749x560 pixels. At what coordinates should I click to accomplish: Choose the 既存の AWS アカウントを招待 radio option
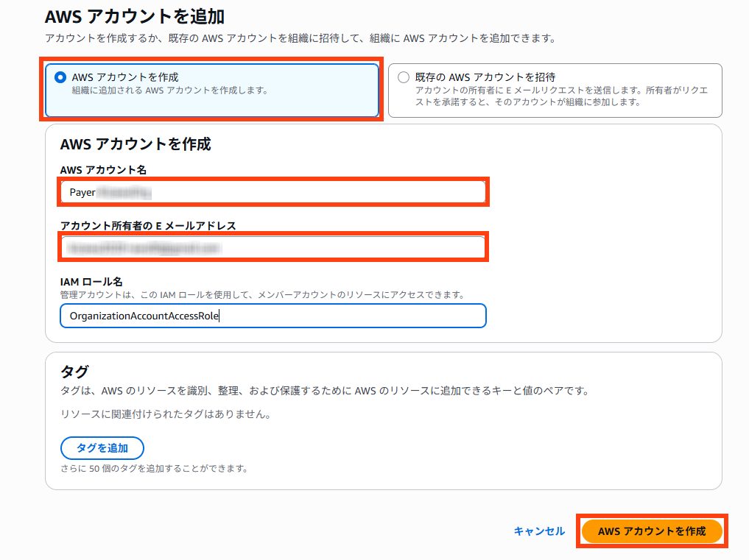tap(403, 77)
